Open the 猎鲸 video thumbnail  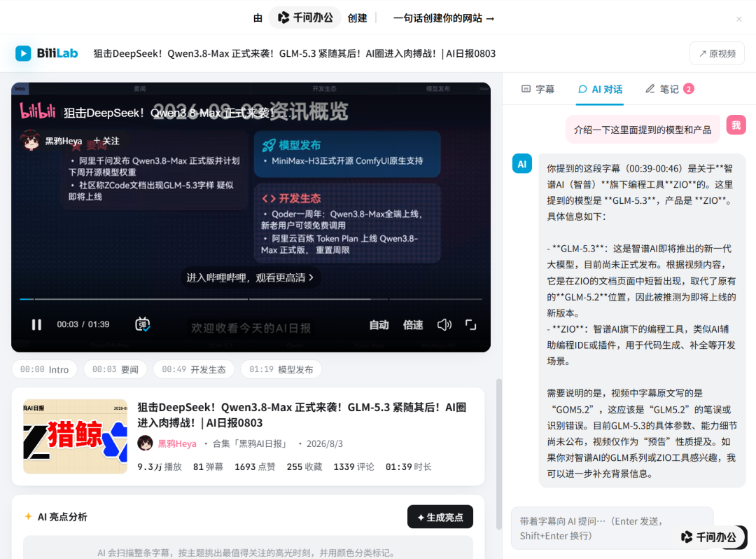[x=75, y=436]
